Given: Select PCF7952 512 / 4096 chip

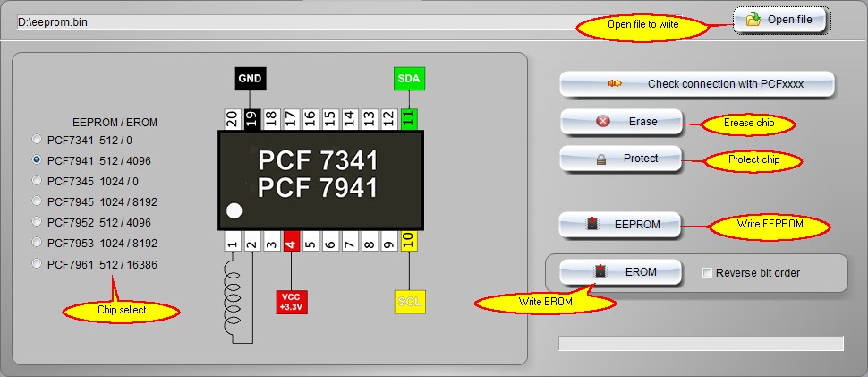Looking at the screenshot, I should point(37,221).
